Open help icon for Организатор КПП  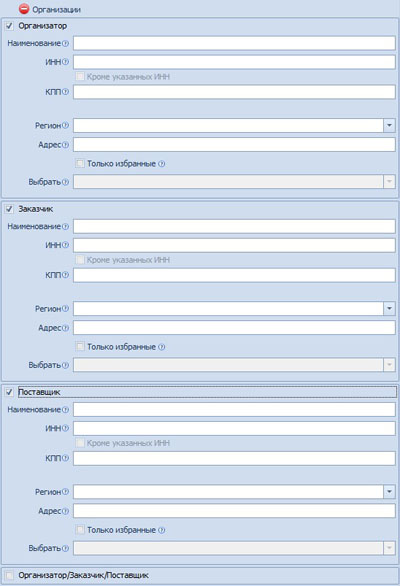click(x=65, y=92)
